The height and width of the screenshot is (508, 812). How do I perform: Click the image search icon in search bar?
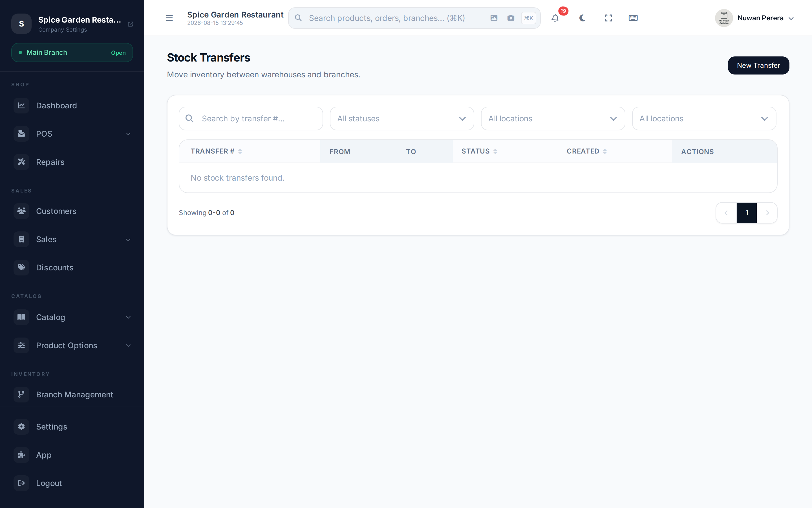point(494,18)
